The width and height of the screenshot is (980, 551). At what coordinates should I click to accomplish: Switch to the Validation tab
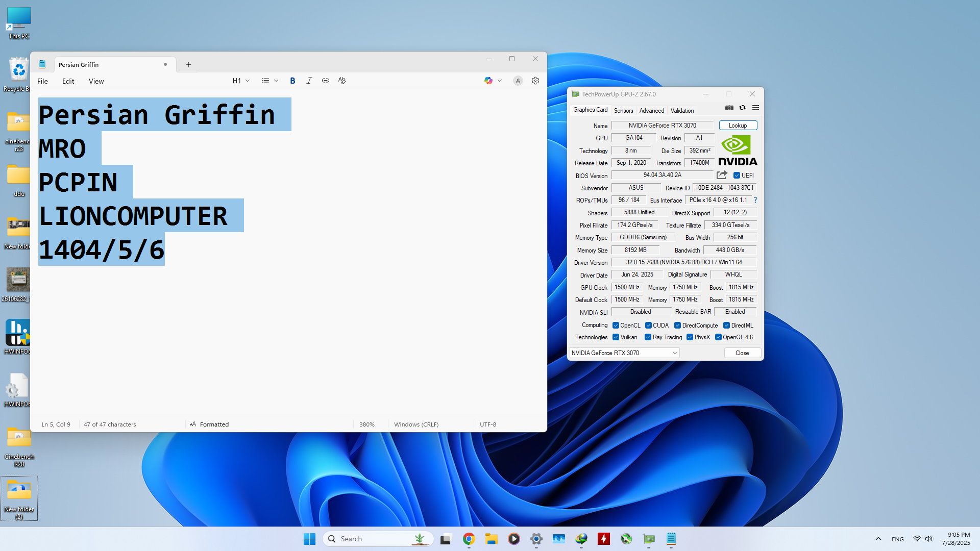[x=682, y=111]
